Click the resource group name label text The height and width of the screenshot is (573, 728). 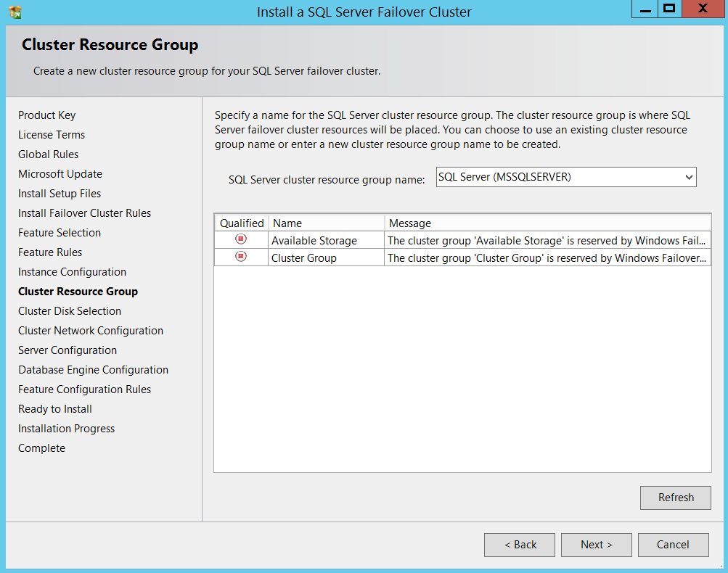327,180
